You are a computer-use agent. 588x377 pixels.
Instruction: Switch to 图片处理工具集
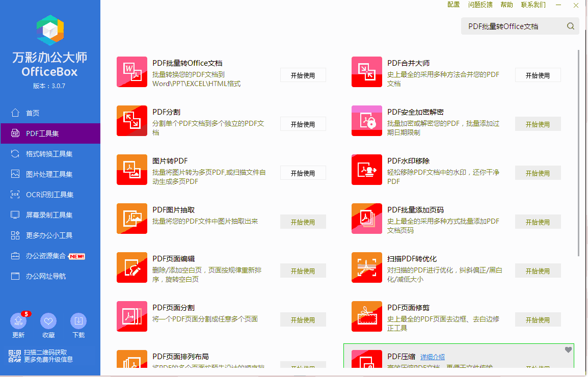pos(50,174)
